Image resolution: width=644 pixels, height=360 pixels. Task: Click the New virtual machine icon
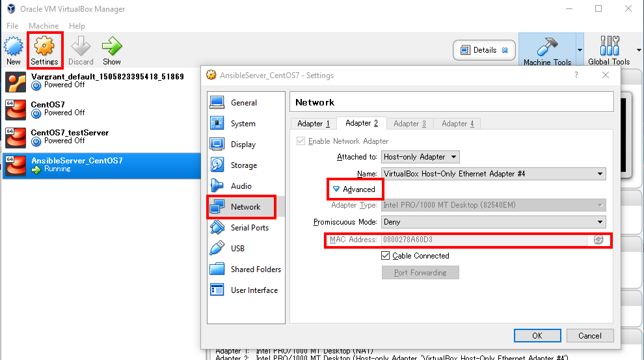click(x=14, y=46)
